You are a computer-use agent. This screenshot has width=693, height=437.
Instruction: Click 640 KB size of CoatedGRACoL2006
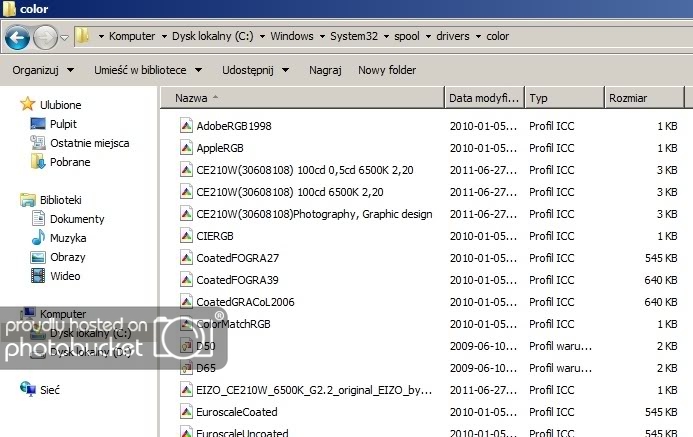661,302
